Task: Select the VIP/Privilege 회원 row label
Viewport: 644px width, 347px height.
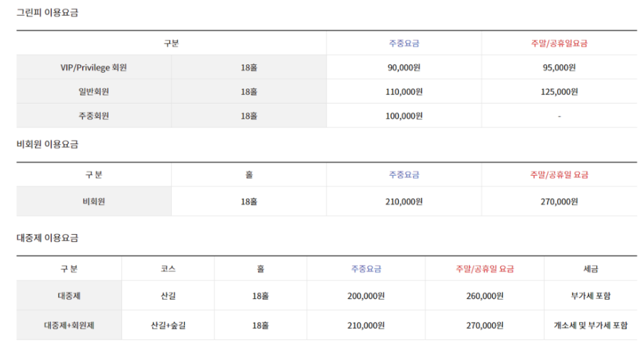Action: pyautogui.click(x=94, y=67)
